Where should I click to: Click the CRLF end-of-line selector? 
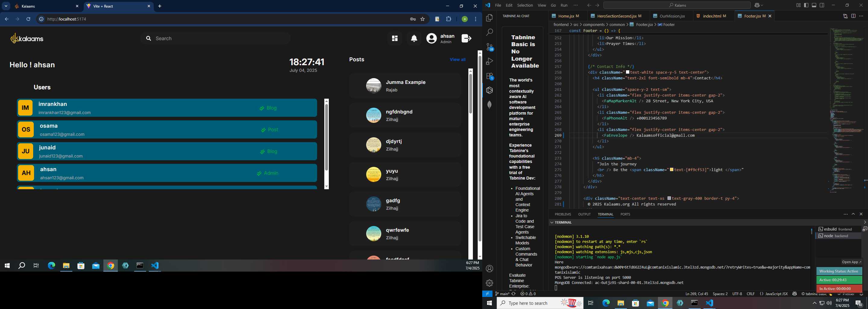pyautogui.click(x=751, y=294)
